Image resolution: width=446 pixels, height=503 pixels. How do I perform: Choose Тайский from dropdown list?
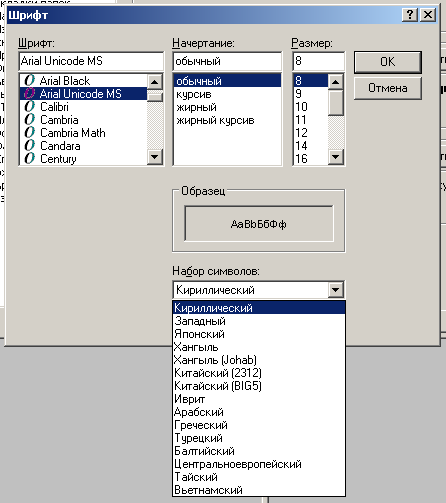tap(259, 477)
